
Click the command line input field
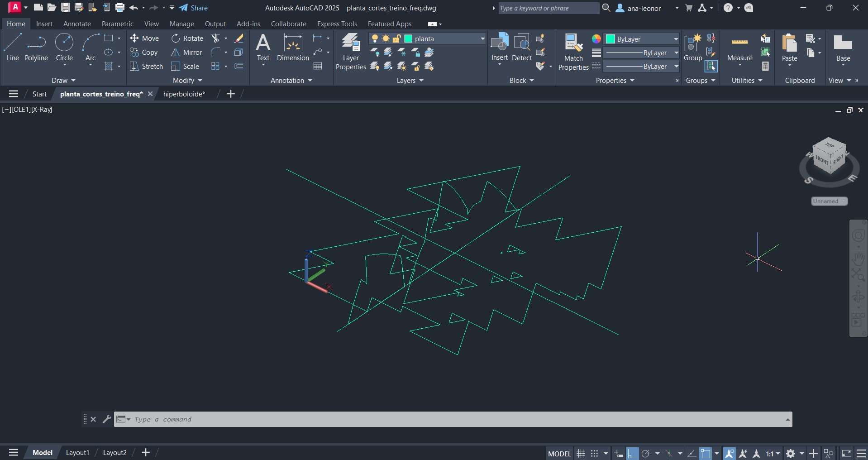coord(453,419)
